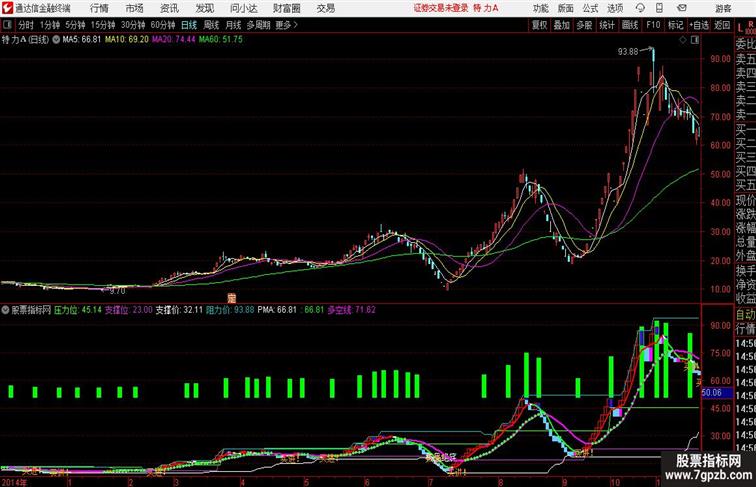Toggle the left sidebar panel icon

(7, 25)
